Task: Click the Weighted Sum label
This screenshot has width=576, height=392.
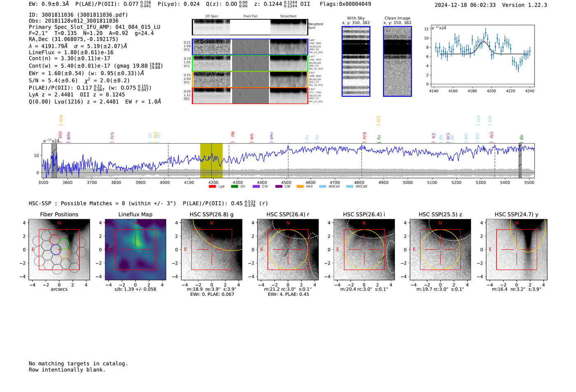Action: pos(316,26)
